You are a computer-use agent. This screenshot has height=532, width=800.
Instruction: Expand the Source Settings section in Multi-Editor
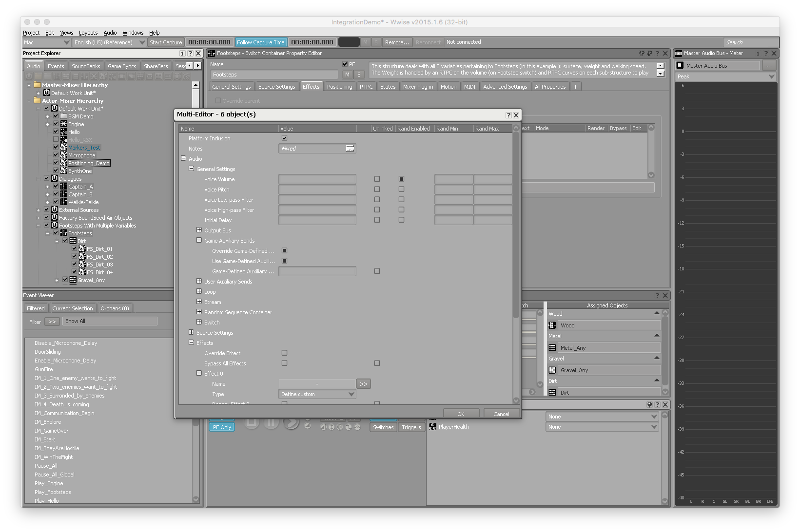(191, 332)
